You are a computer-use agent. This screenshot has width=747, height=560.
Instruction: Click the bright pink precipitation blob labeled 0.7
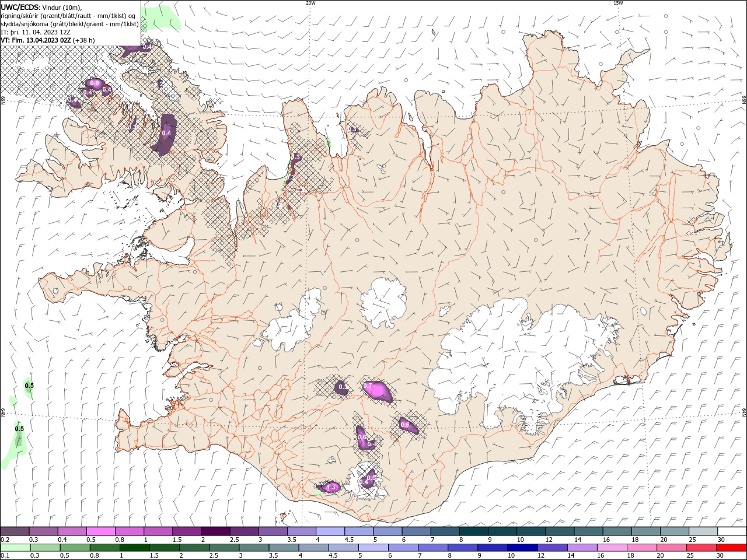[377, 391]
